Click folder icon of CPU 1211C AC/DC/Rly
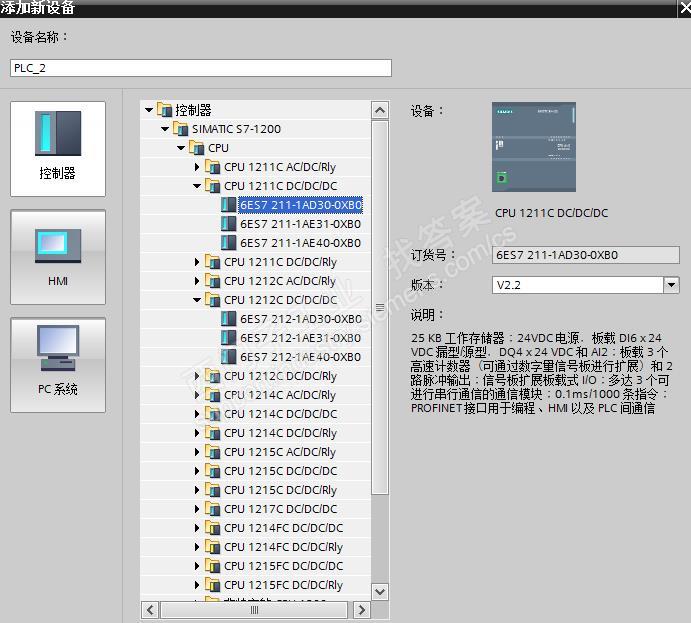This screenshot has height=623, width=691. (x=212, y=167)
